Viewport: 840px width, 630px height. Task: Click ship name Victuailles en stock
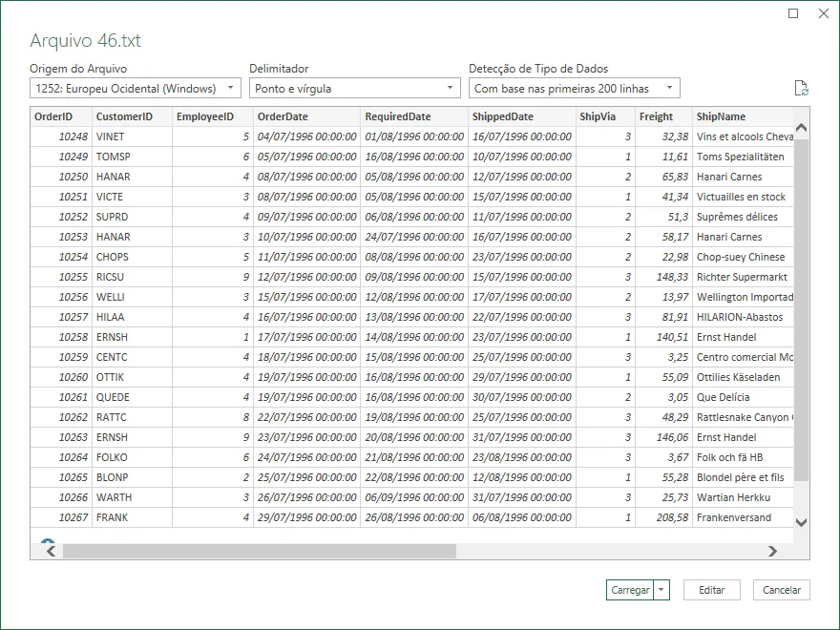[741, 197]
